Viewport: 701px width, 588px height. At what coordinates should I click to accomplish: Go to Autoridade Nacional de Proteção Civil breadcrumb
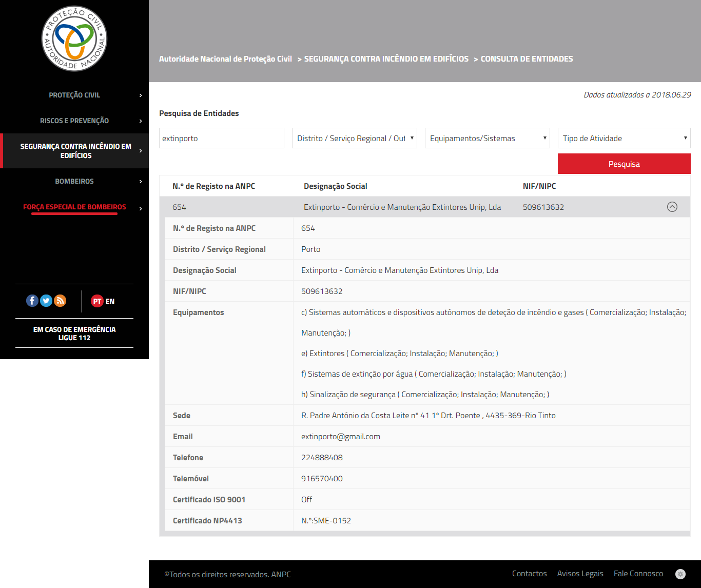click(x=225, y=59)
